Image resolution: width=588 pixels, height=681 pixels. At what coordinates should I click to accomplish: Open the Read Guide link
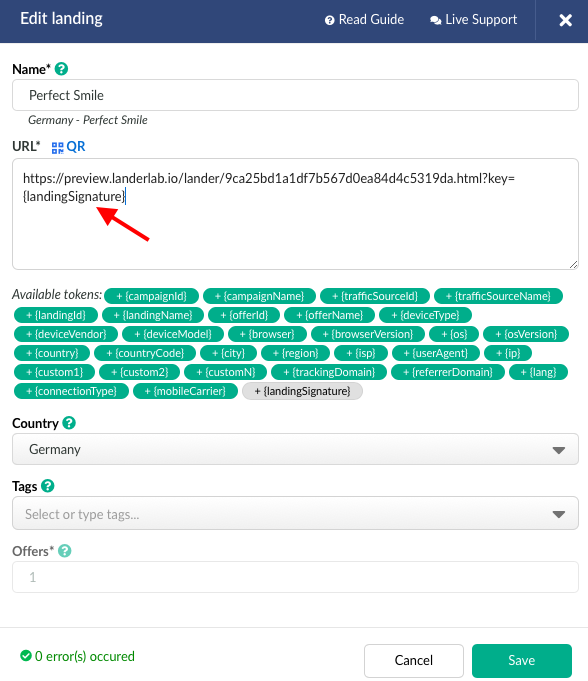(364, 20)
